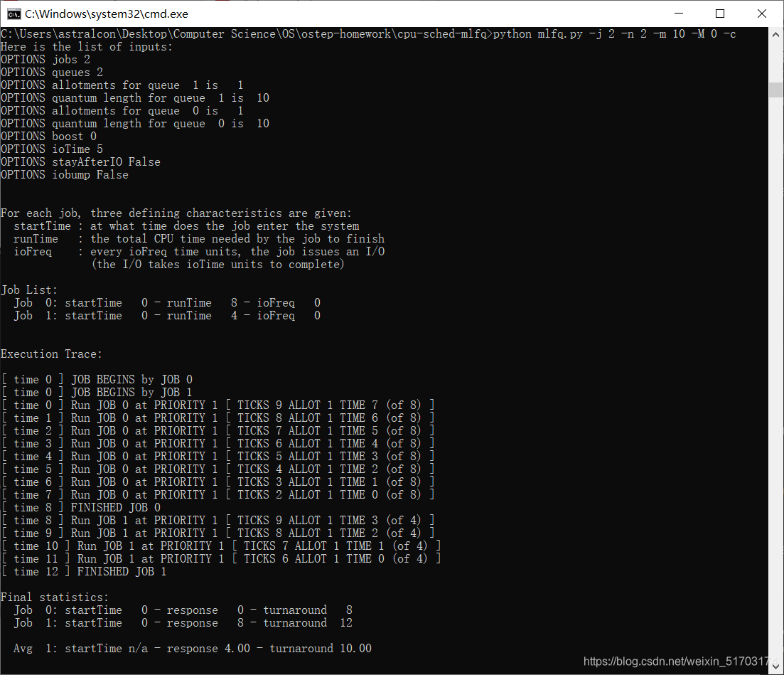
Task: Click the time 8 Run JOB 1 line
Action: click(x=218, y=521)
